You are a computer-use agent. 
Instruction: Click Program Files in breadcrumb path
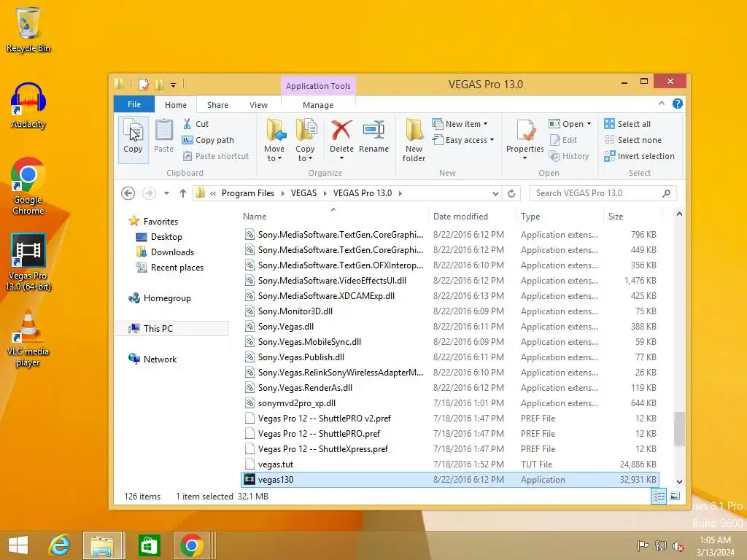click(248, 193)
